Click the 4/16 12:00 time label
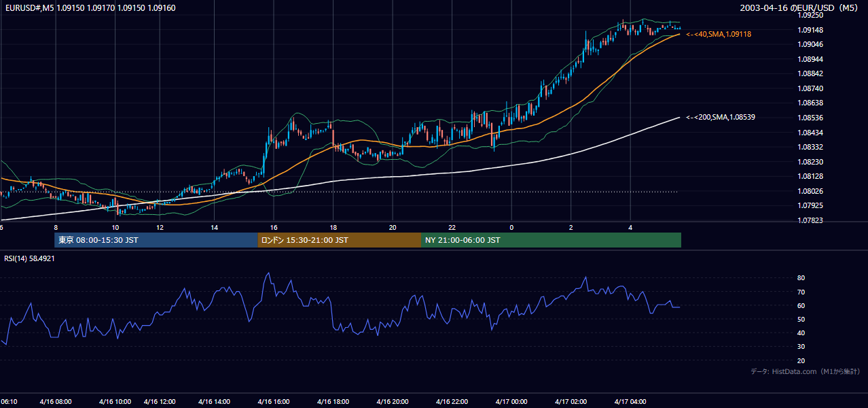Screen dimensions: 868x408 tap(159, 401)
